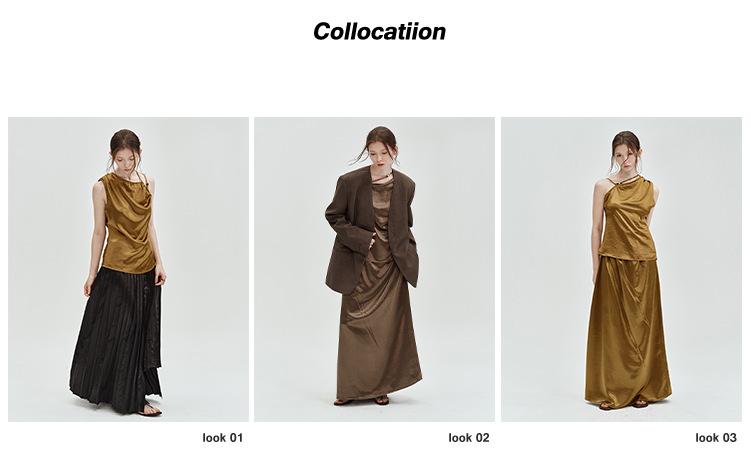
Task: Select the gold halter-neck top in look 03
Action: (x=628, y=220)
